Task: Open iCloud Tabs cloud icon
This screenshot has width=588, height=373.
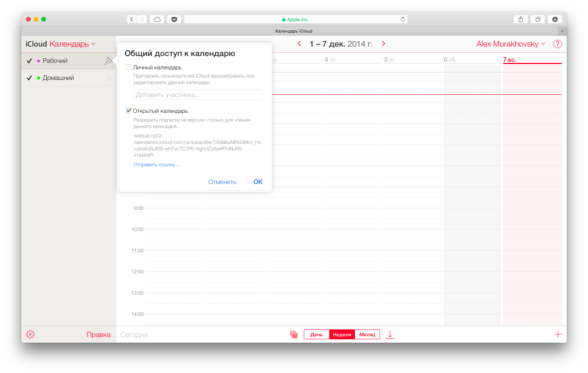Action: [x=157, y=19]
